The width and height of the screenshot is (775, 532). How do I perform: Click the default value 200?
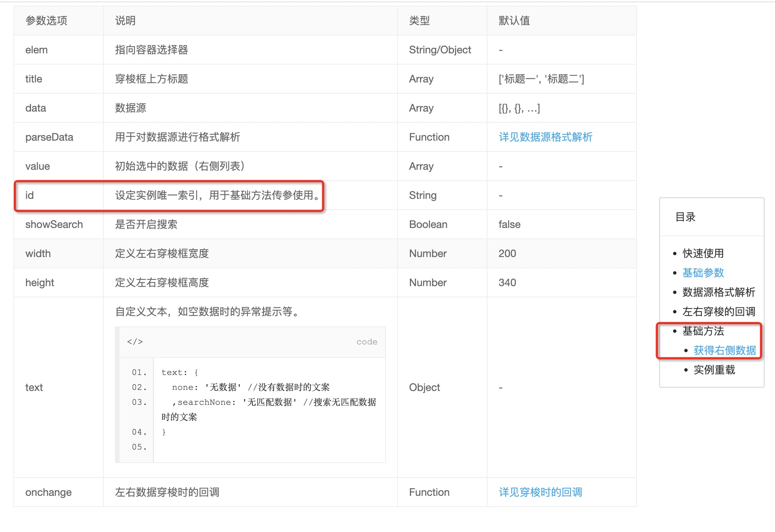(x=507, y=253)
